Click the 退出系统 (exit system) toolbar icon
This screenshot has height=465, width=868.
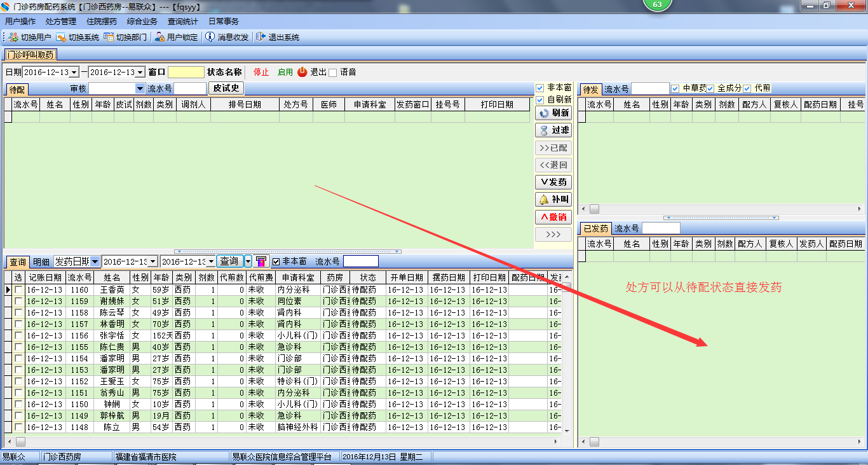click(x=261, y=38)
